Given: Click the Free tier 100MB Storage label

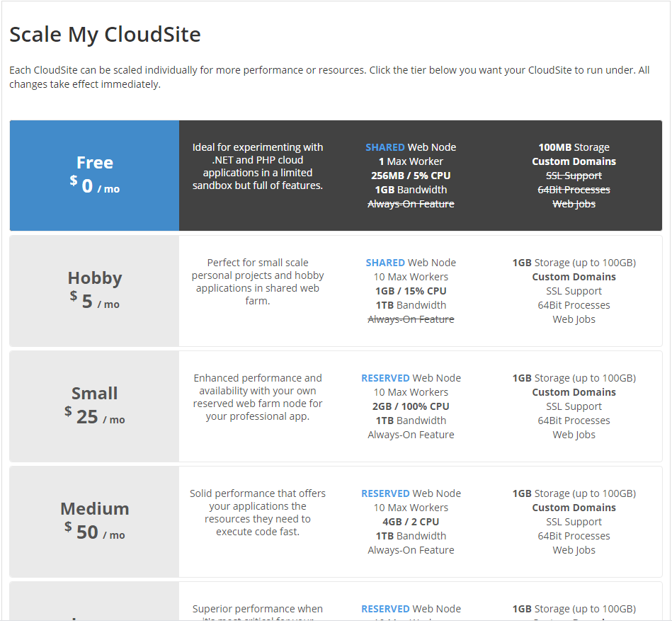Looking at the screenshot, I should coord(574,147).
